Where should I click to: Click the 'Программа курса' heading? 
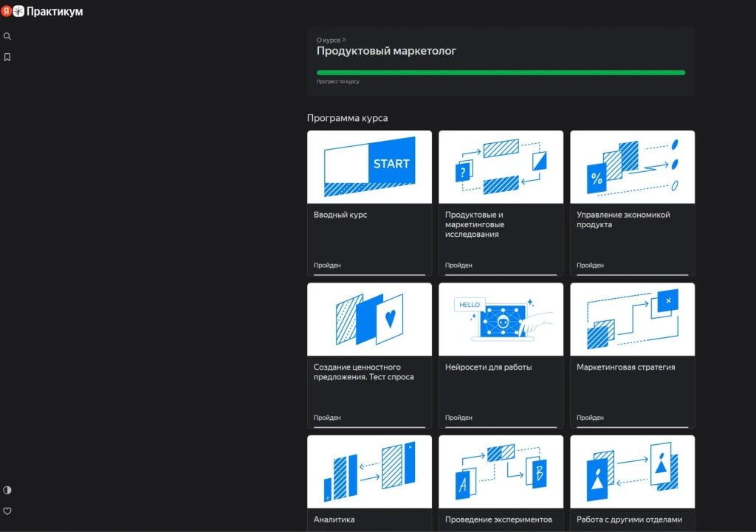tap(347, 118)
